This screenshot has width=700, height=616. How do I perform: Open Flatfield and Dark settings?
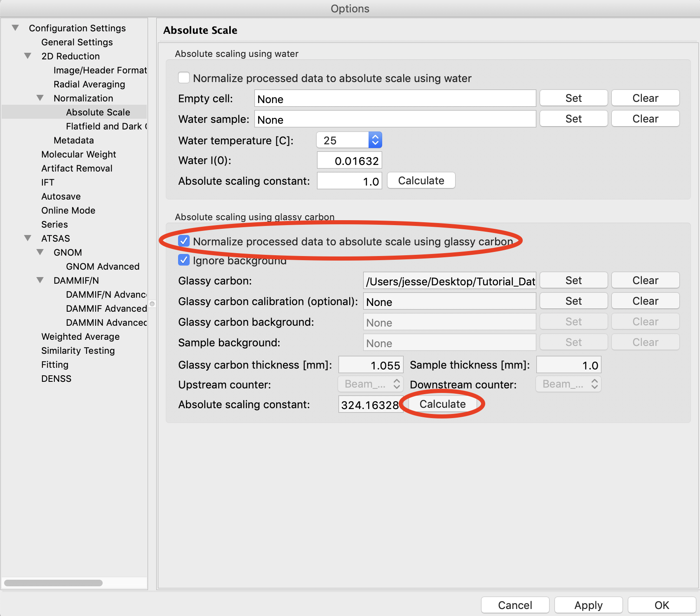pos(106,126)
